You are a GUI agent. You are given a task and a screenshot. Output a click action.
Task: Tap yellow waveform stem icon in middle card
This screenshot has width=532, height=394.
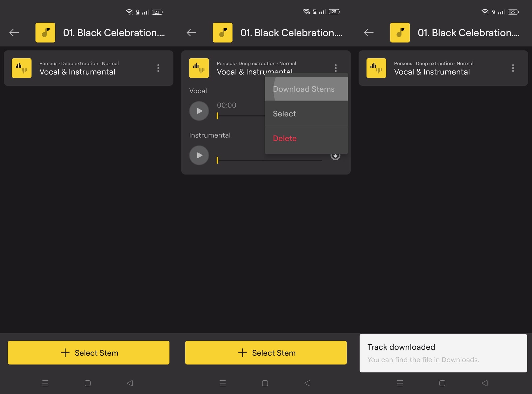point(199,68)
